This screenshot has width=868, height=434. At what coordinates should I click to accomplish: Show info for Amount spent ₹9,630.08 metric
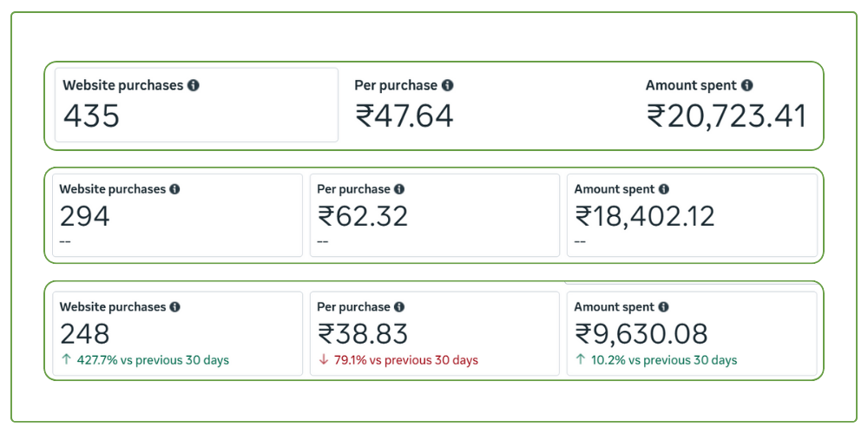click(x=664, y=307)
